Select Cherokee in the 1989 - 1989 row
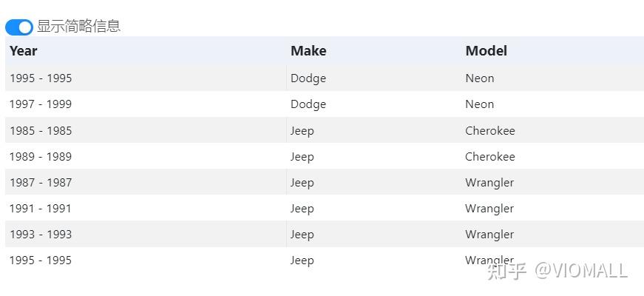The image size is (644, 296). [x=490, y=157]
